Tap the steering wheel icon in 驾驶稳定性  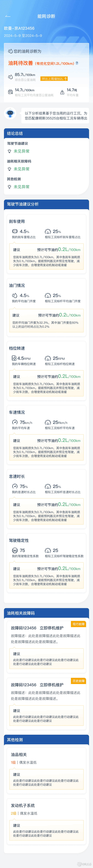click(x=15, y=550)
